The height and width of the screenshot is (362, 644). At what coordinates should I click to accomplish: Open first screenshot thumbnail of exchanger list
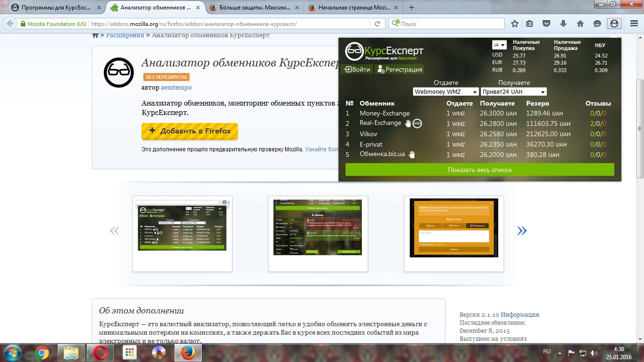[182, 234]
